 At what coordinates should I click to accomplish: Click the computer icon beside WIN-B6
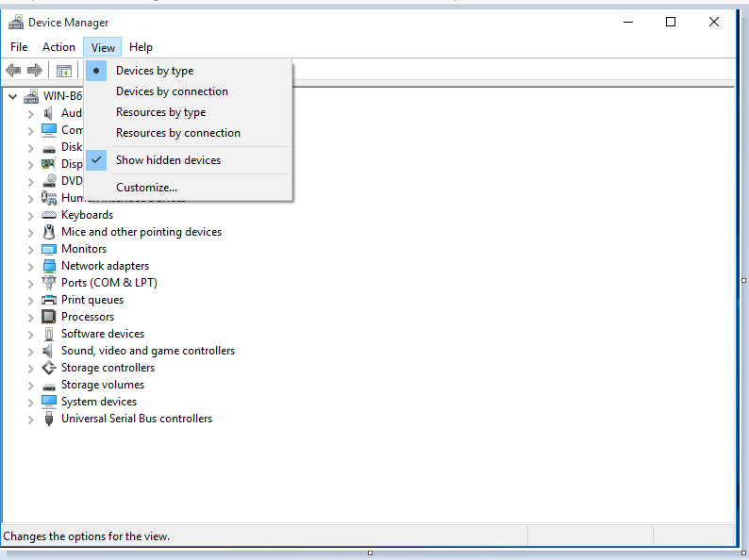pyautogui.click(x=31, y=96)
